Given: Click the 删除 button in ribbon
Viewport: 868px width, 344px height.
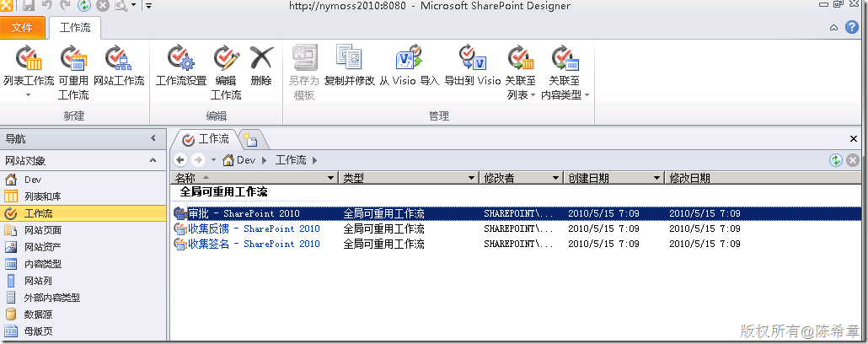Looking at the screenshot, I should [261, 66].
